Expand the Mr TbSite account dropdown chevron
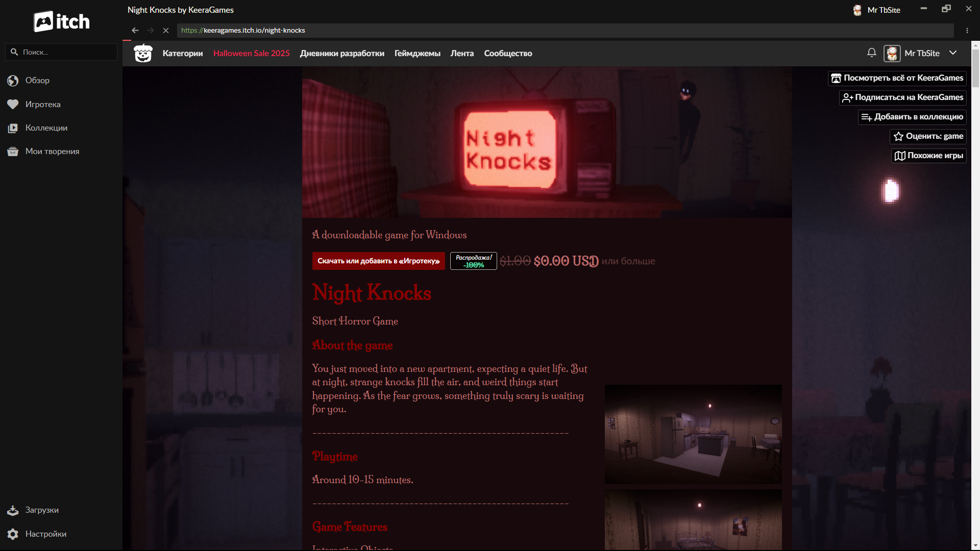The image size is (980, 551). [x=953, y=53]
